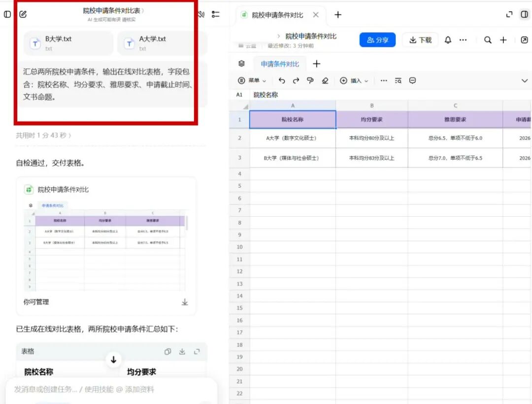This screenshot has height=404, width=532.
Task: Select row 2 header
Action: (x=239, y=138)
